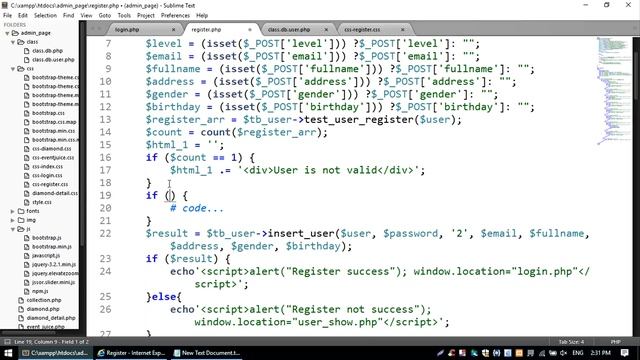Open the Goto menu

point(104,16)
